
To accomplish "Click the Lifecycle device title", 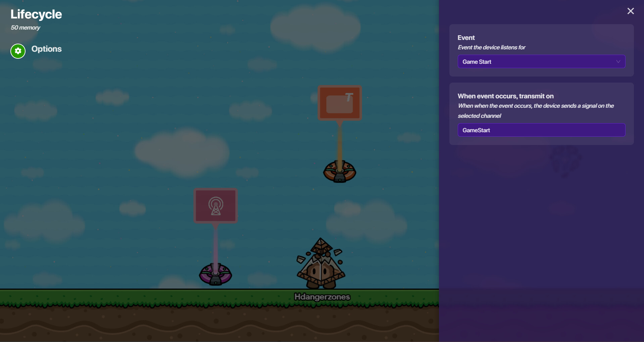I will point(36,14).
